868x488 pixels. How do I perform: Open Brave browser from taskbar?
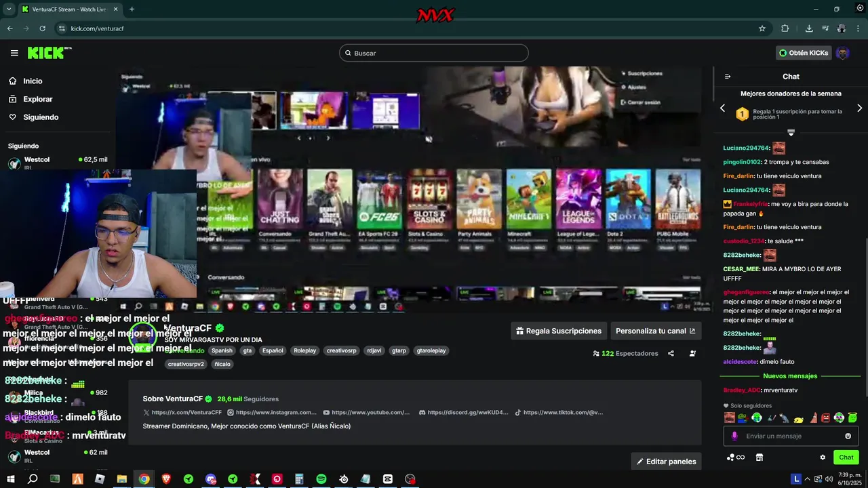[166, 479]
